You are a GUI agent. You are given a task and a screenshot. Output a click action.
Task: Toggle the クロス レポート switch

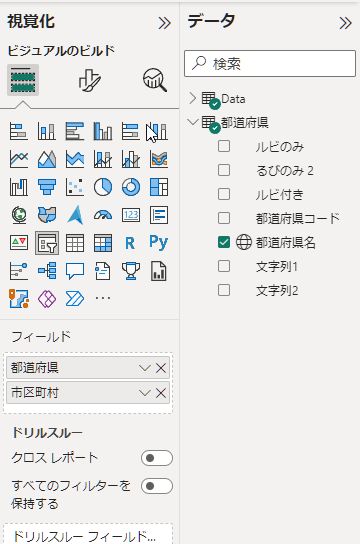pyautogui.click(x=157, y=458)
